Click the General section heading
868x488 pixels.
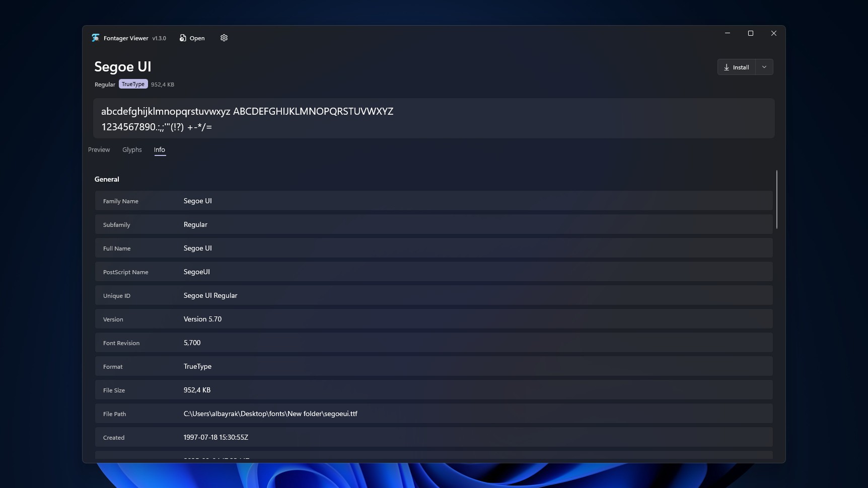pyautogui.click(x=107, y=179)
